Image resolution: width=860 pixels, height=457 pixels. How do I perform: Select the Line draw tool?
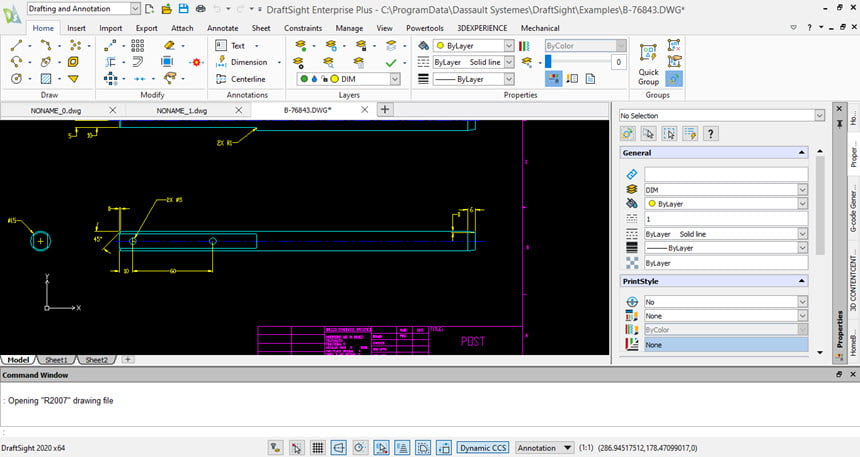[16, 46]
